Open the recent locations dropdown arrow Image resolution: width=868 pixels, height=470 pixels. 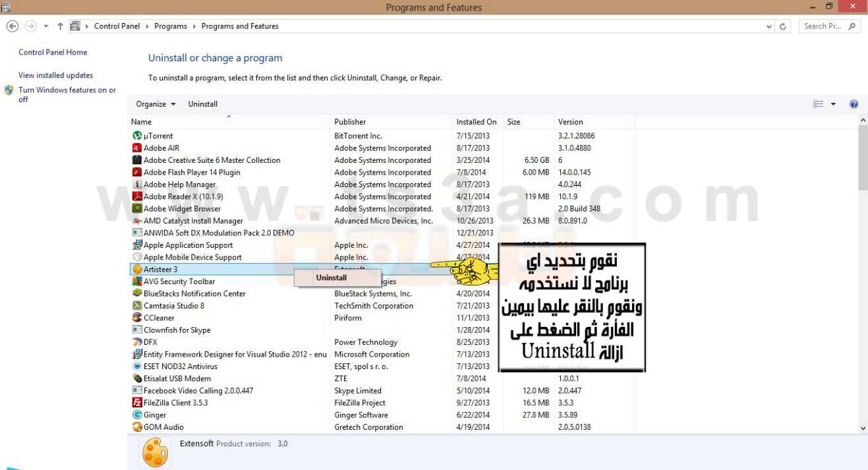46,26
